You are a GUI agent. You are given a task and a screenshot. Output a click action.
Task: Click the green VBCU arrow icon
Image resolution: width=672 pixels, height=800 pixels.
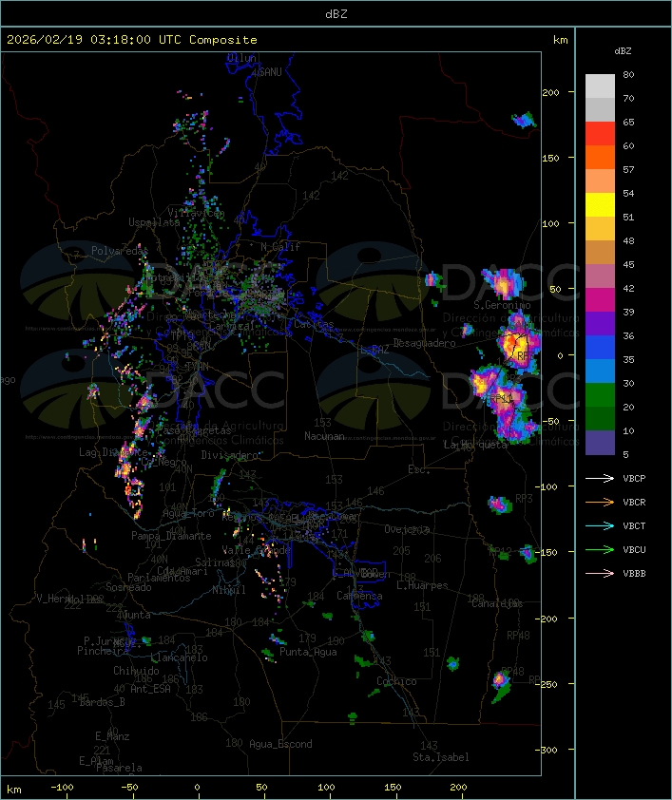pos(600,549)
